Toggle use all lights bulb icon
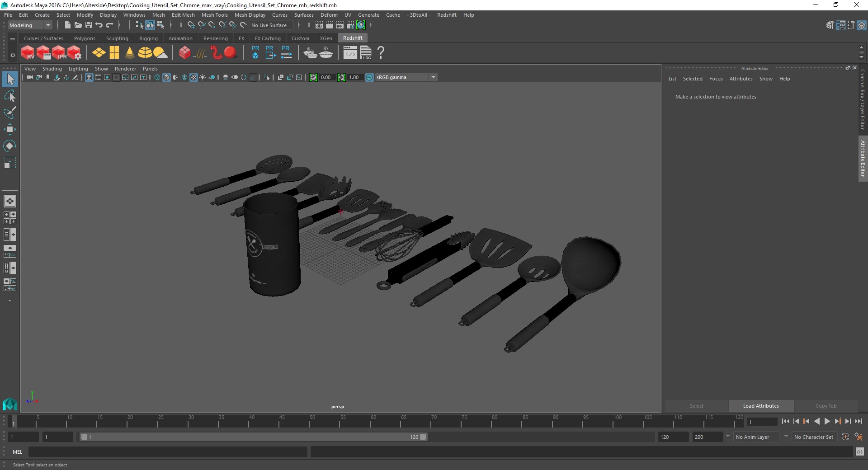 [203, 77]
